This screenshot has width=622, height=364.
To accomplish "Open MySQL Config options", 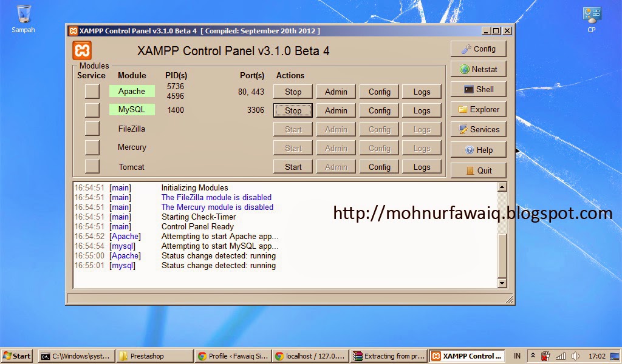I will (x=379, y=110).
